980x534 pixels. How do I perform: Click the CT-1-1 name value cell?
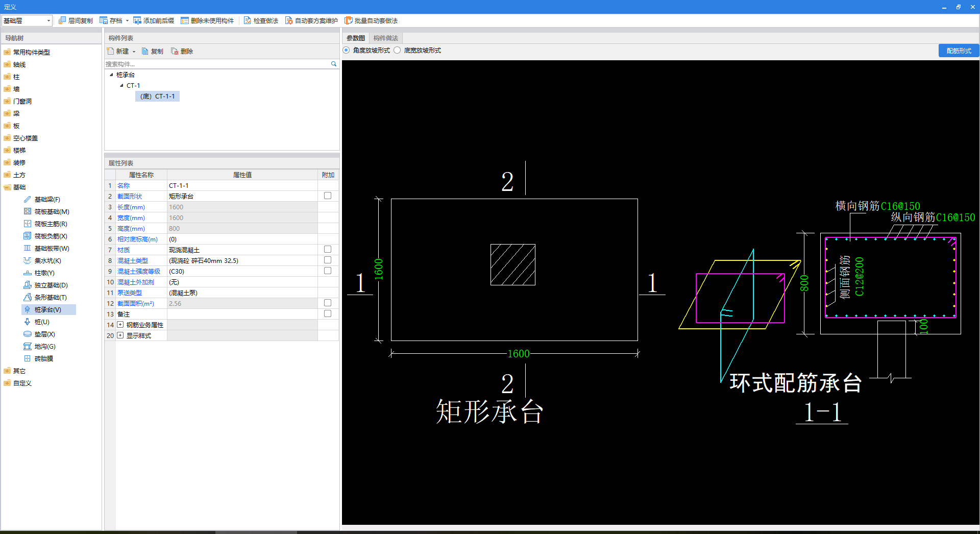point(242,186)
